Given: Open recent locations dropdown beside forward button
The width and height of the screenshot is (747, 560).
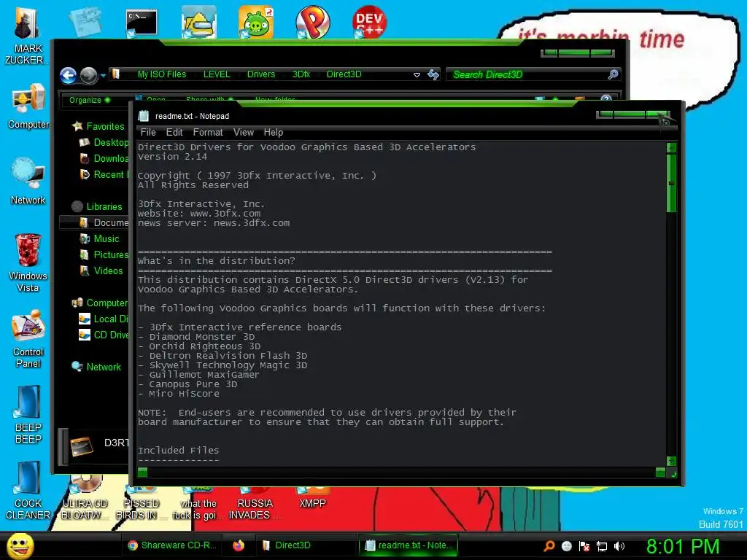Looking at the screenshot, I should click(103, 75).
